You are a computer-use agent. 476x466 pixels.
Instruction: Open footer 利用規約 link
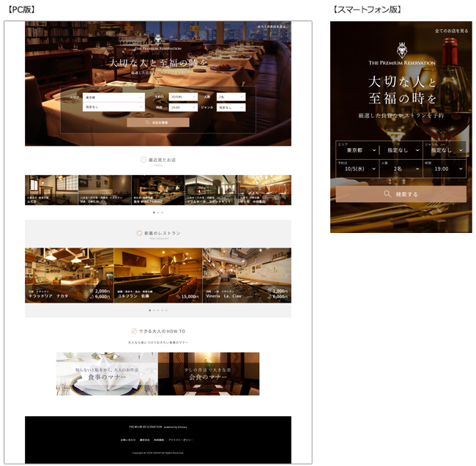coord(159,440)
